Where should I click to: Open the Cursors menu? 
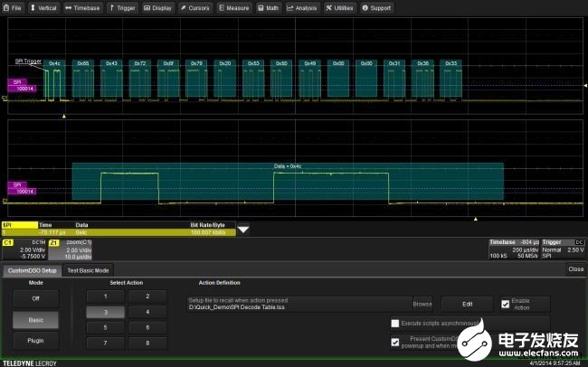click(x=196, y=7)
